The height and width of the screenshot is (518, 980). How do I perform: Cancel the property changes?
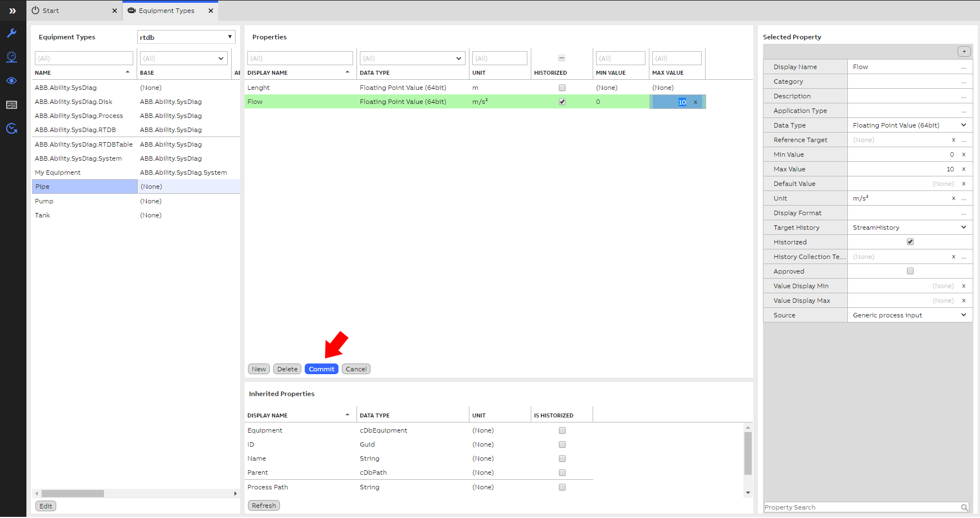356,369
